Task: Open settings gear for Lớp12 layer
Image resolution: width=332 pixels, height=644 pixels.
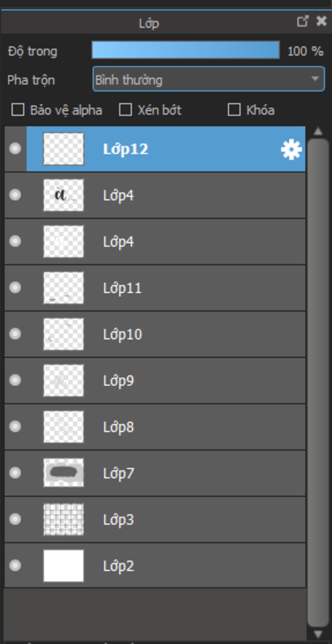Action: [x=291, y=149]
